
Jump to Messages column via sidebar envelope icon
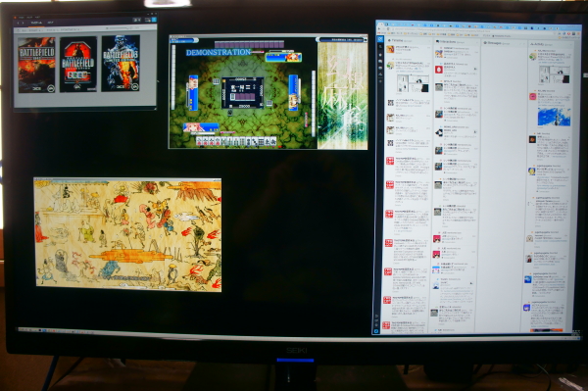[380, 68]
